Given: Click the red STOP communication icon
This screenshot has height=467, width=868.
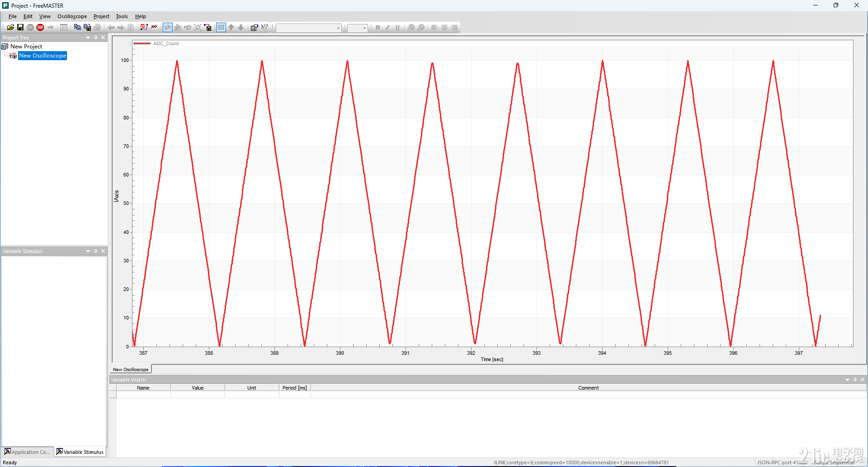Looking at the screenshot, I should [x=40, y=28].
